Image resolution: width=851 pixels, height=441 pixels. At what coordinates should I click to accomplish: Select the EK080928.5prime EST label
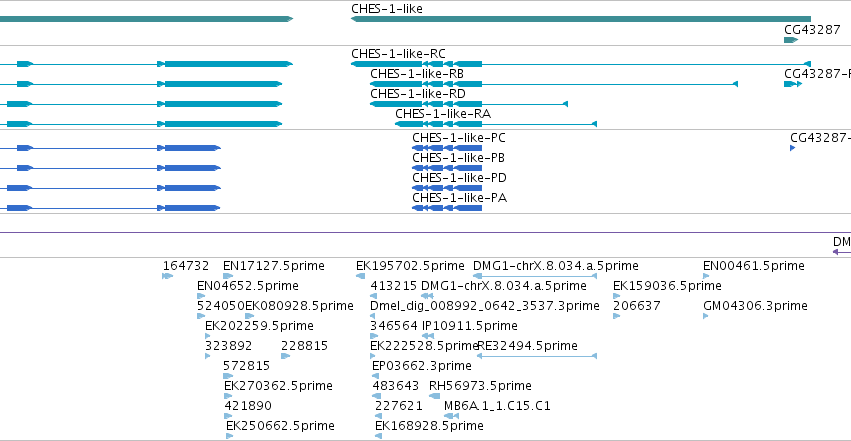click(x=299, y=306)
